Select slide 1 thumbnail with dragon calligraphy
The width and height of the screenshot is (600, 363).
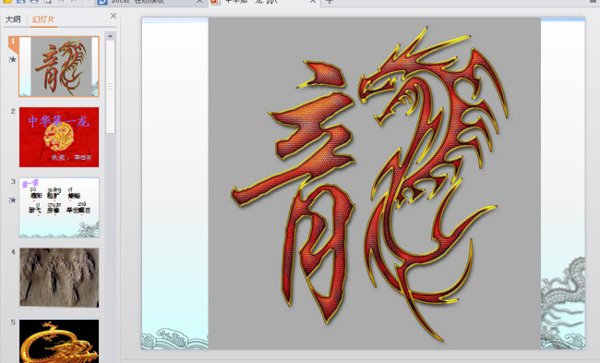(59, 66)
